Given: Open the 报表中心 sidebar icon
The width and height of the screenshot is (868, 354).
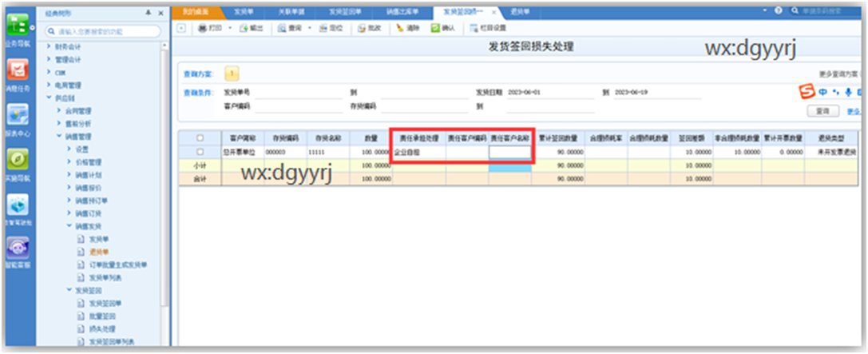Looking at the screenshot, I should pos(17,115).
